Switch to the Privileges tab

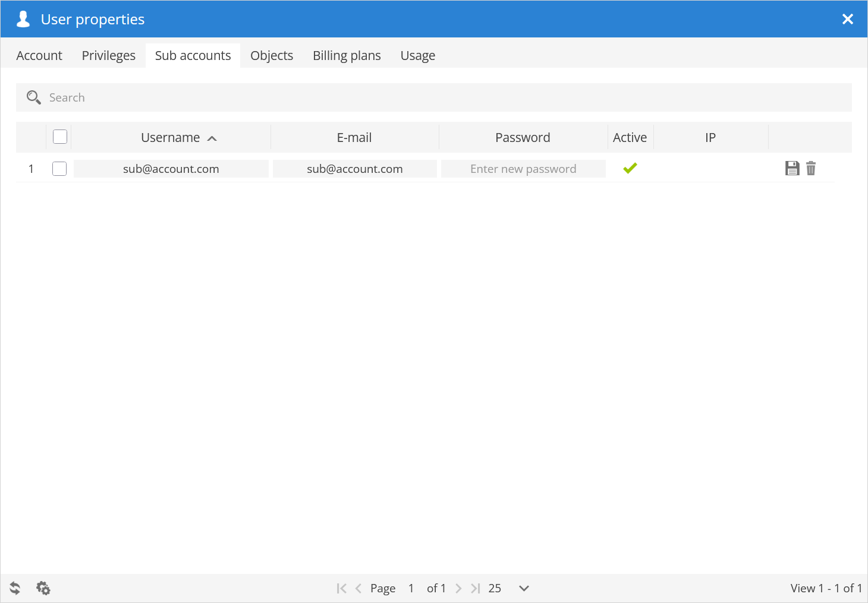click(x=109, y=56)
